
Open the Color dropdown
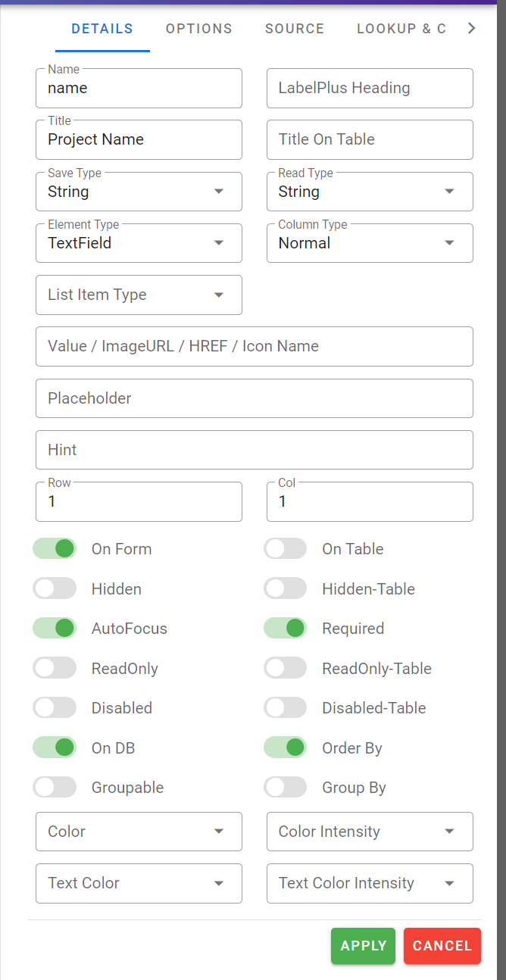[139, 832]
